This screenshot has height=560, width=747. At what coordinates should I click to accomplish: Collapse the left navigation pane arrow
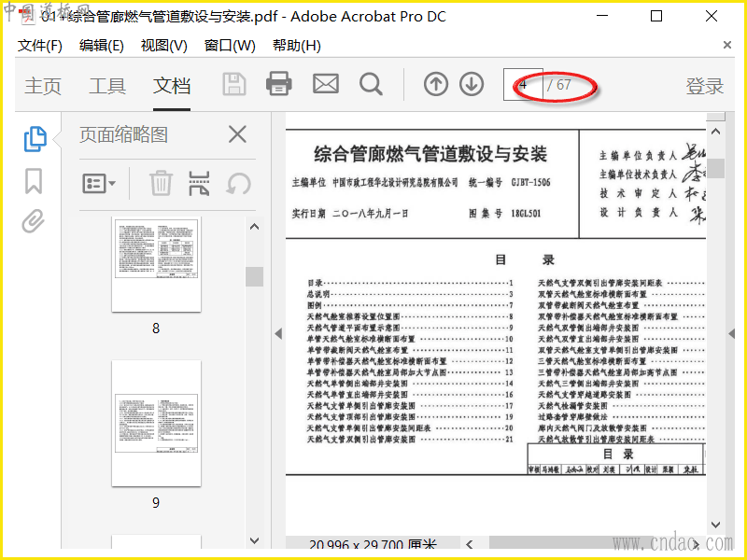[x=278, y=334]
